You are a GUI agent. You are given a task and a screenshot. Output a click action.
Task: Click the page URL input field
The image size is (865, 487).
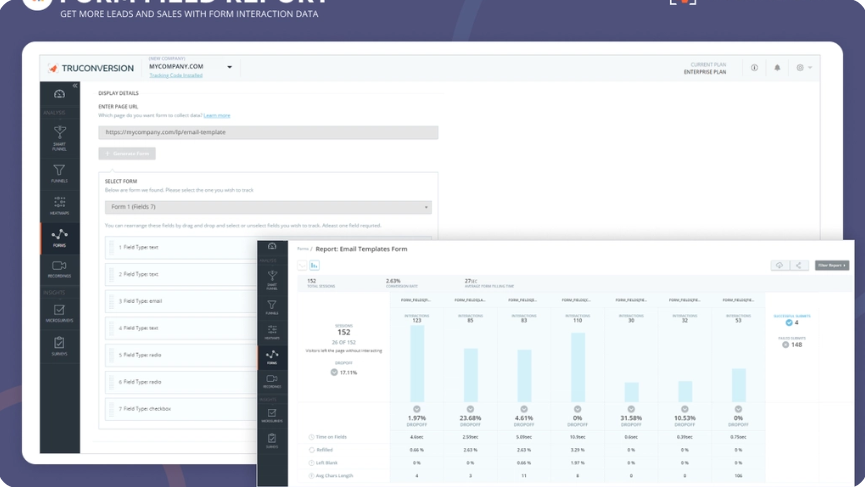click(268, 132)
